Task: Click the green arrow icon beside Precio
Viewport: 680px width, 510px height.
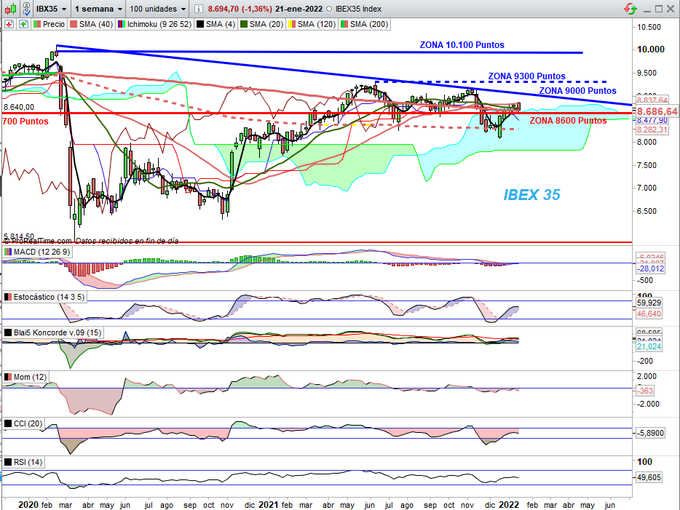Action: point(23,24)
